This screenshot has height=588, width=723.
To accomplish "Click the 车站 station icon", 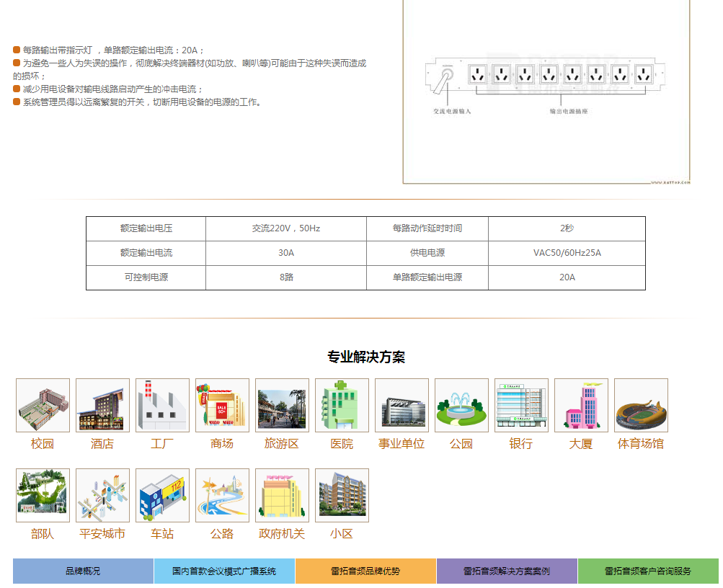I will [162, 496].
